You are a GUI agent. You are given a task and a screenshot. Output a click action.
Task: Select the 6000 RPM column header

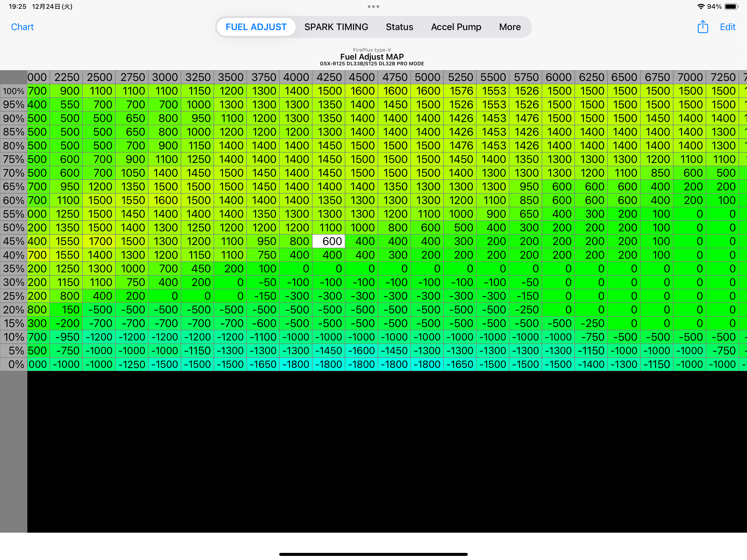click(x=558, y=77)
